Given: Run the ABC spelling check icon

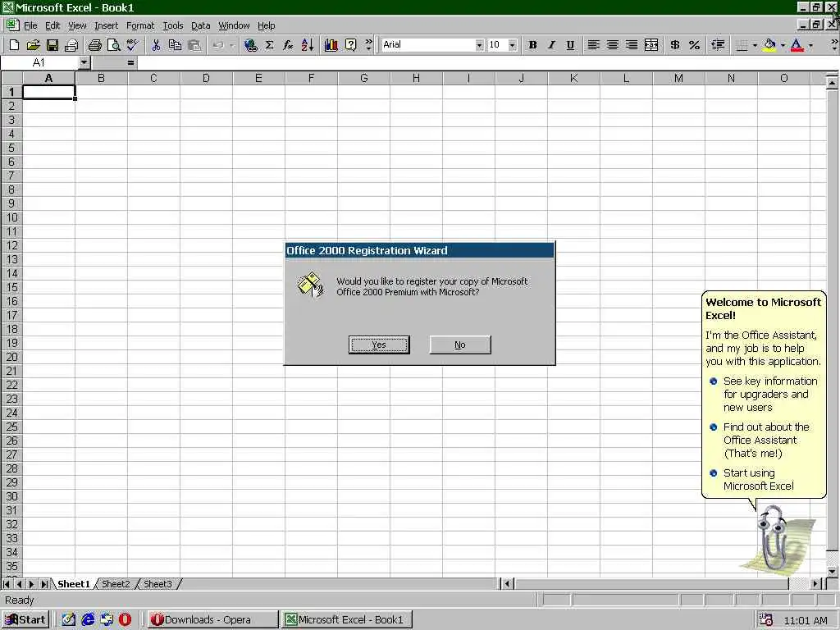Looking at the screenshot, I should click(132, 45).
